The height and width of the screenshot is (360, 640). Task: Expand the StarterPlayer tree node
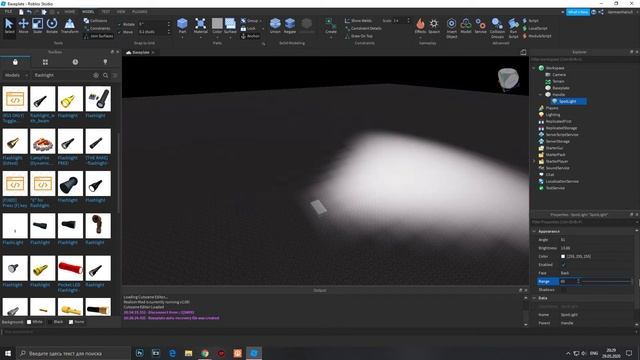tap(534, 161)
